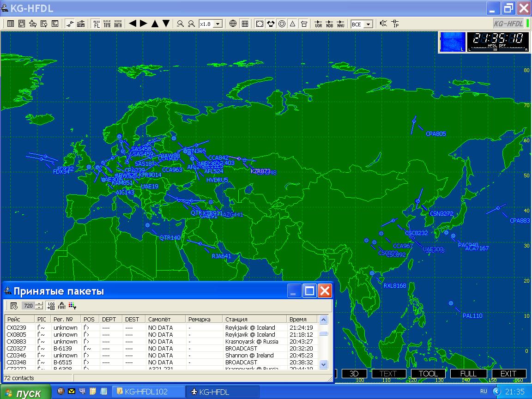The width and height of the screenshot is (532, 399).
Task: Open the IP connection icon
Action: pos(395,24)
